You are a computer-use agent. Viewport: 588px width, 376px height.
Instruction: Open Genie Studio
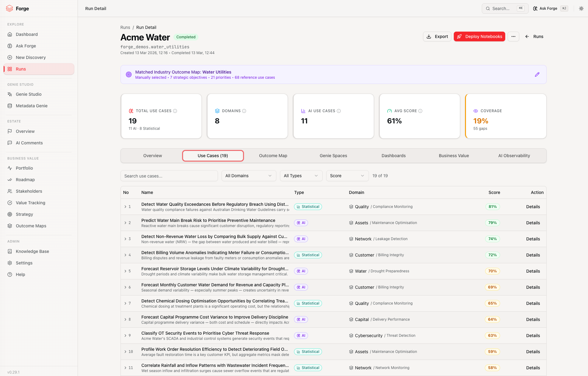[x=39, y=94]
